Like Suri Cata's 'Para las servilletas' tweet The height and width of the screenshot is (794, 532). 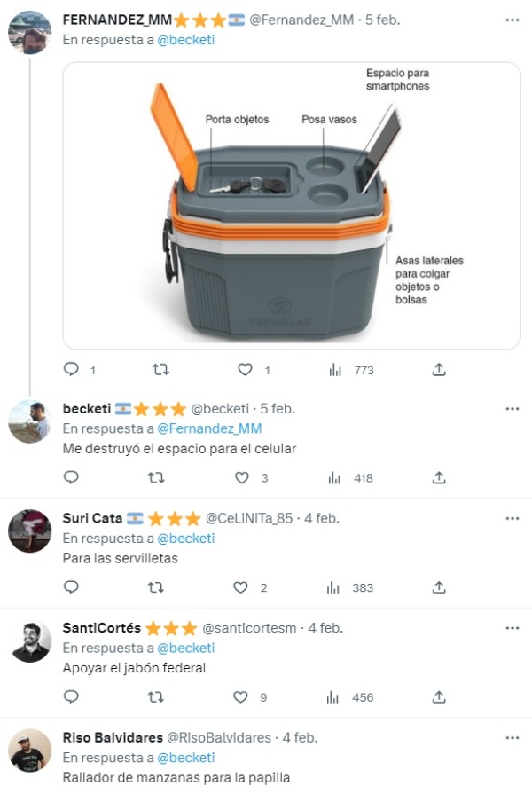(240, 587)
